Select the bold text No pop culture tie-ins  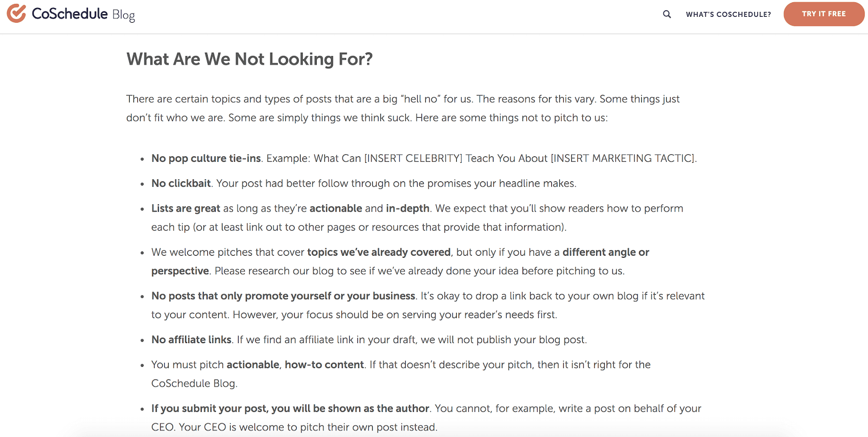click(x=205, y=158)
